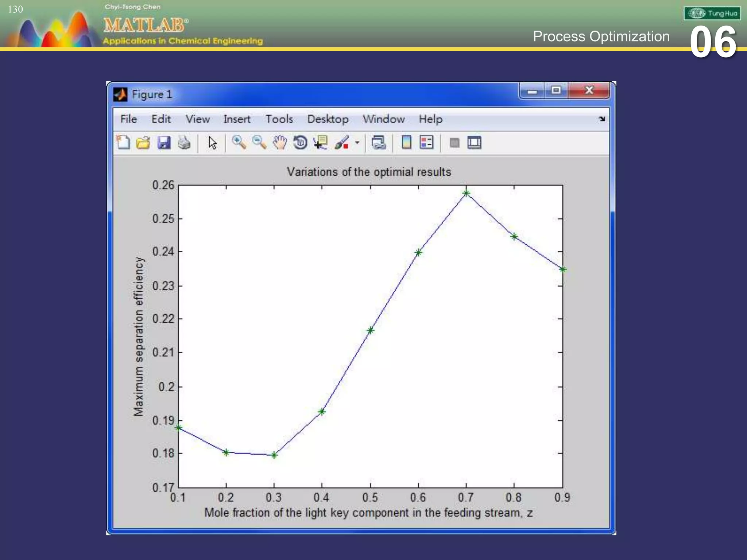Insert a legend using the toolbar icon
This screenshot has height=560, width=747.
(x=426, y=143)
